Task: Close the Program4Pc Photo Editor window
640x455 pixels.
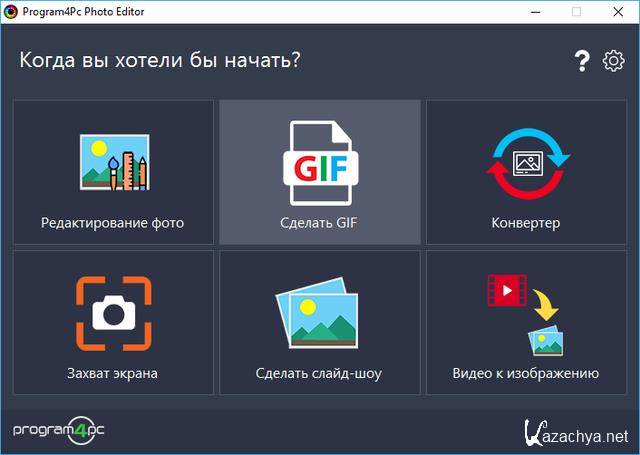Action: click(618, 12)
